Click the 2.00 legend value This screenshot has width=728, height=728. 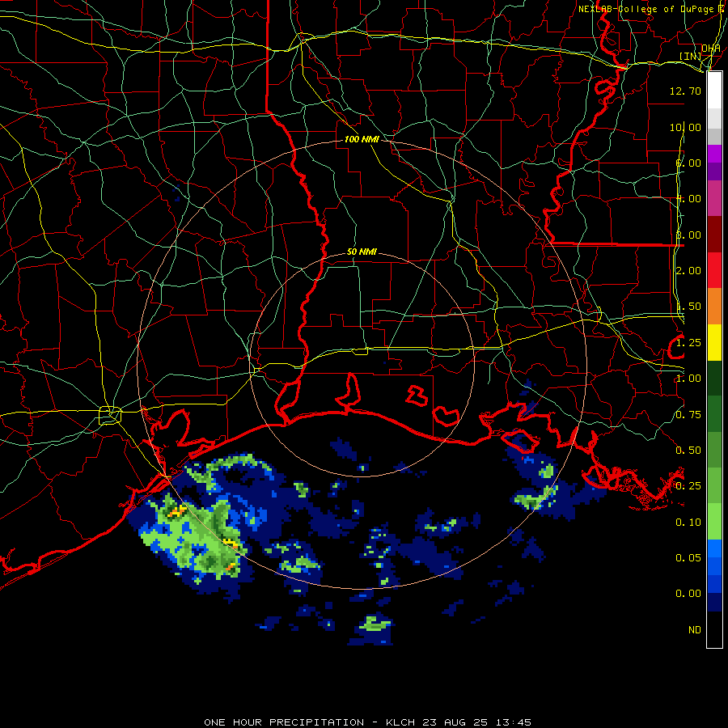(x=688, y=271)
